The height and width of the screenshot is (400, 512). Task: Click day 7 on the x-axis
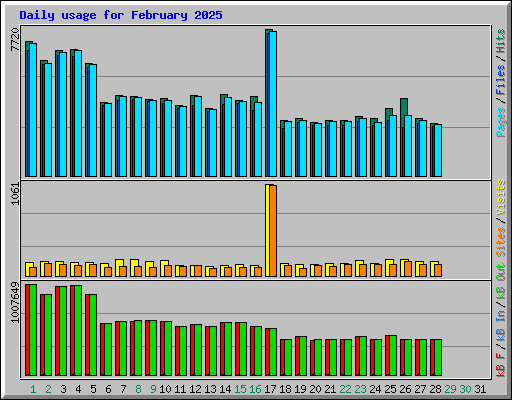click(x=123, y=389)
